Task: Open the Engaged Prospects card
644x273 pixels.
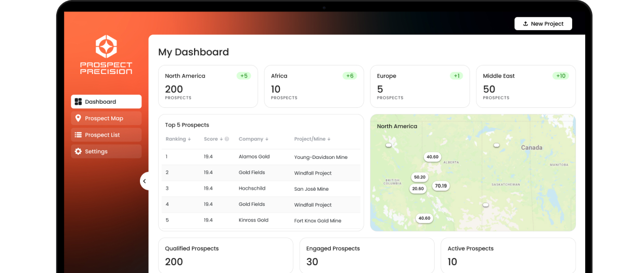Action: 367,255
